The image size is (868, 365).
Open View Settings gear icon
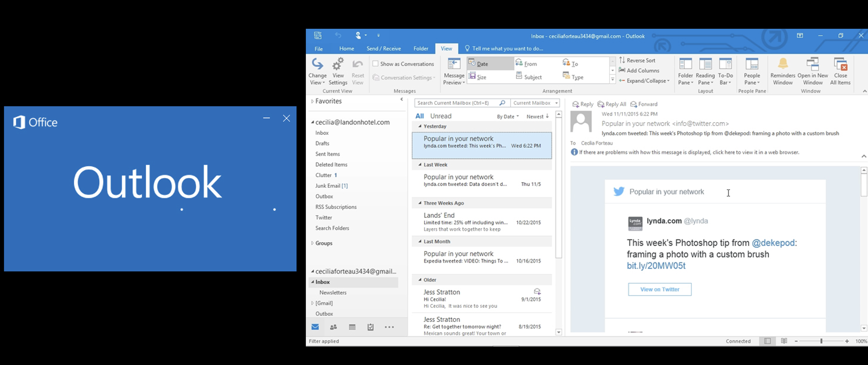click(338, 64)
